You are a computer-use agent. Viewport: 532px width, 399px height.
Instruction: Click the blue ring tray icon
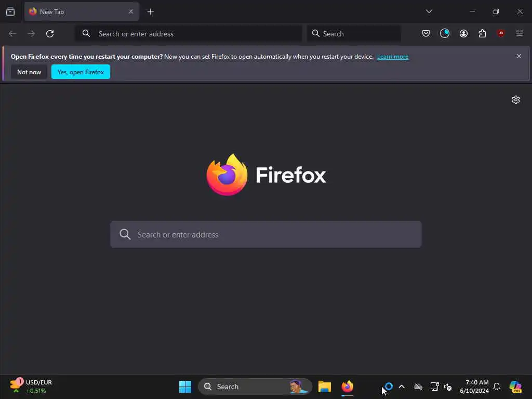coord(389,387)
